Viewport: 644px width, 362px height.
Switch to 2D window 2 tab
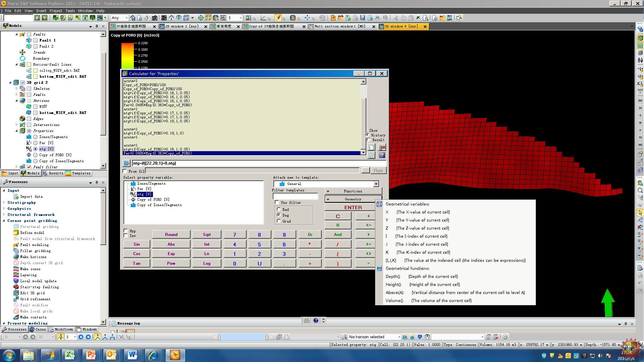click(x=181, y=26)
